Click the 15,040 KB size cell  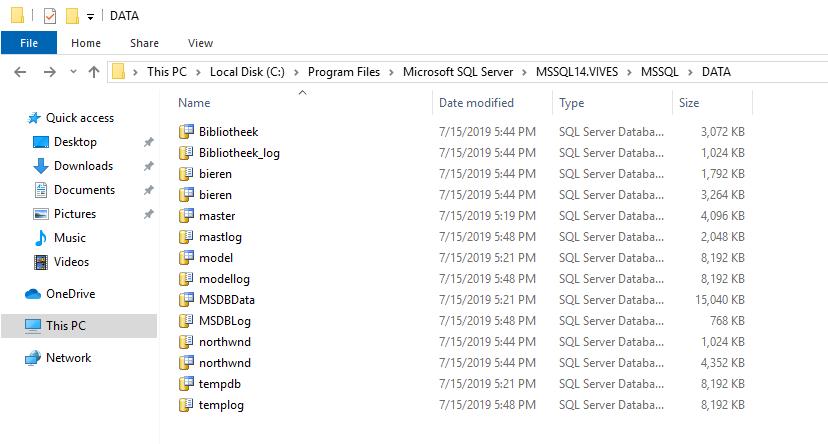pyautogui.click(x=720, y=300)
